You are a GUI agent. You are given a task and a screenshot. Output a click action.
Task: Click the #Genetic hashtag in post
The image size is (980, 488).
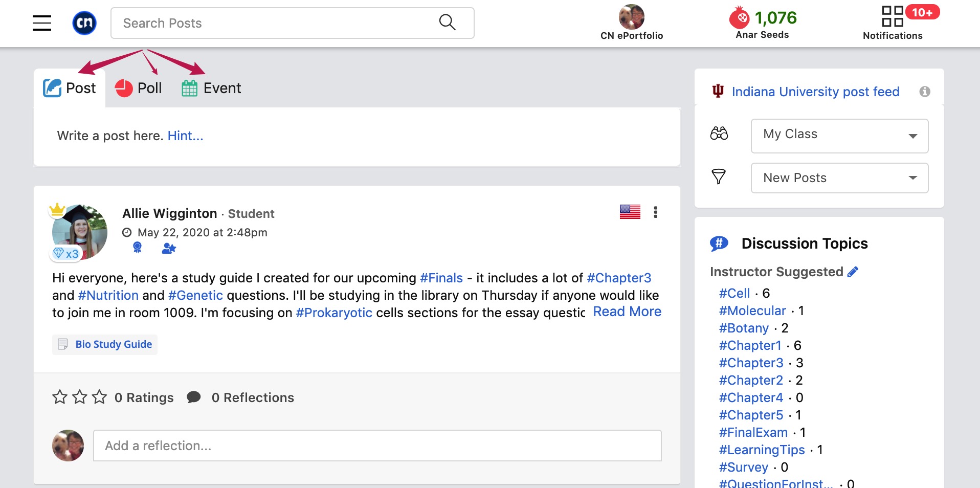tap(195, 295)
